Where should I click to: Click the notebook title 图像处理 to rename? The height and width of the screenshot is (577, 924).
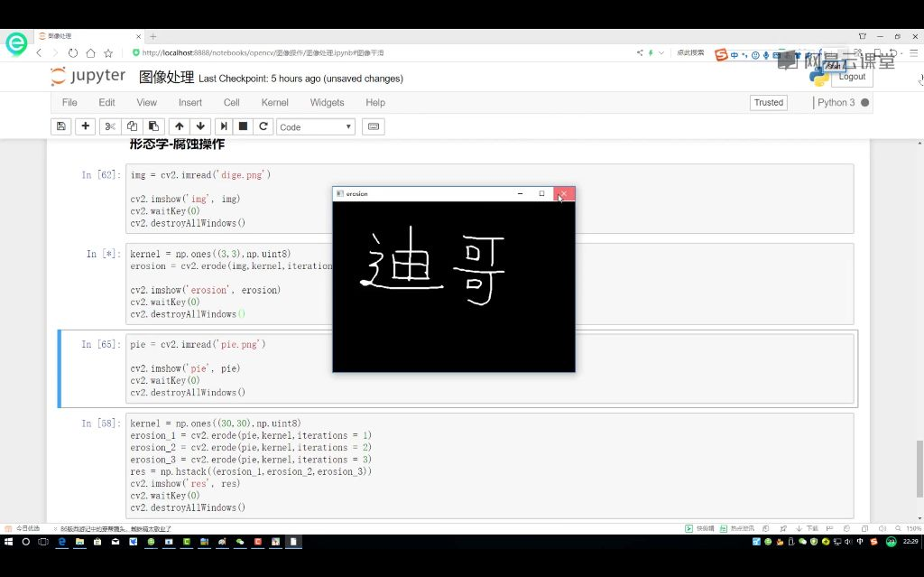166,78
